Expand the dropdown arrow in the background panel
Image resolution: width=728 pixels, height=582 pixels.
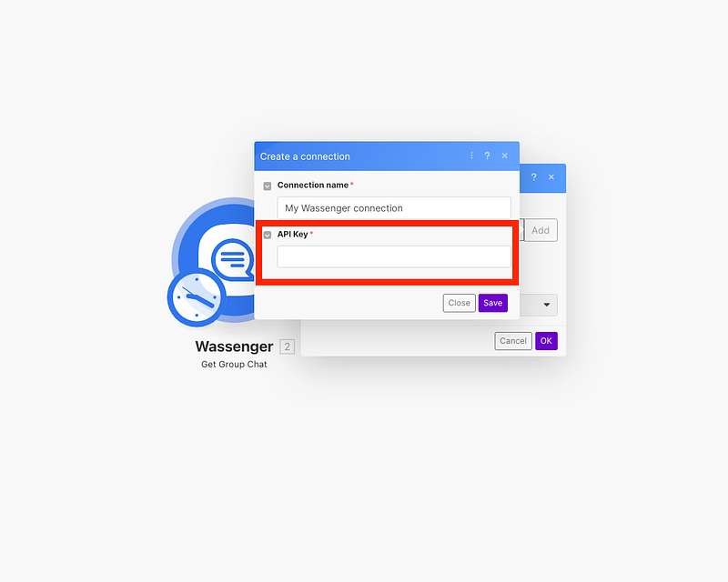tap(547, 305)
